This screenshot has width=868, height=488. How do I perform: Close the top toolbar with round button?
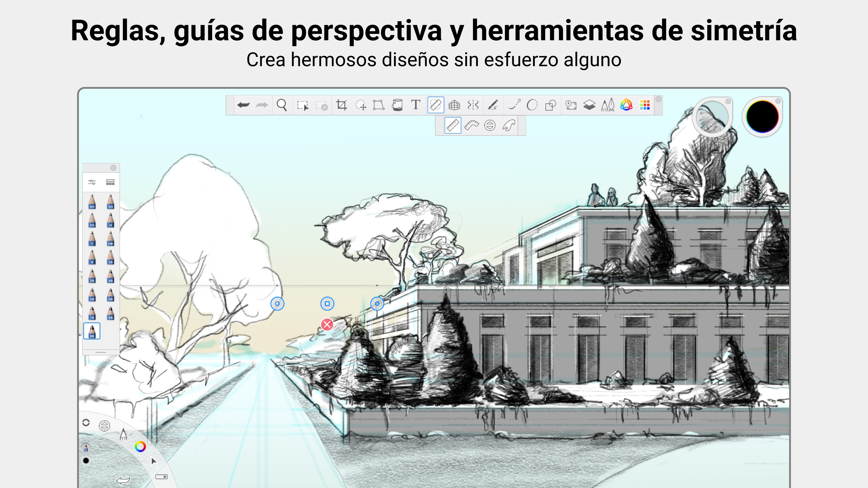[x=658, y=99]
